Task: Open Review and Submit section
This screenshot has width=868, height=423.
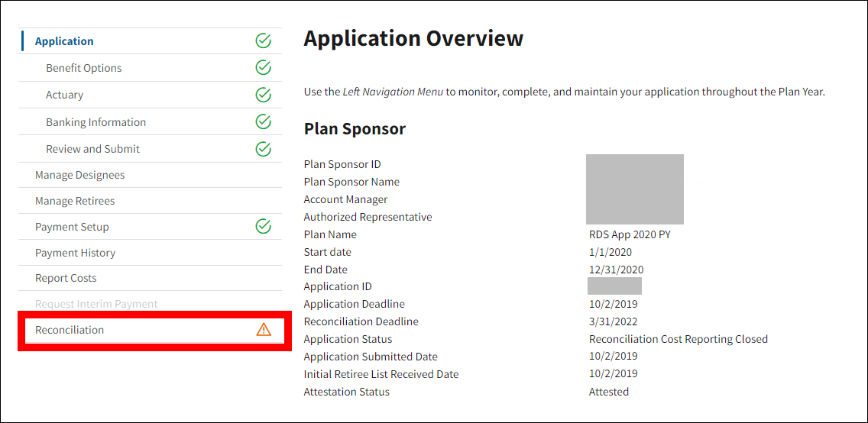Action: pyautogui.click(x=92, y=149)
